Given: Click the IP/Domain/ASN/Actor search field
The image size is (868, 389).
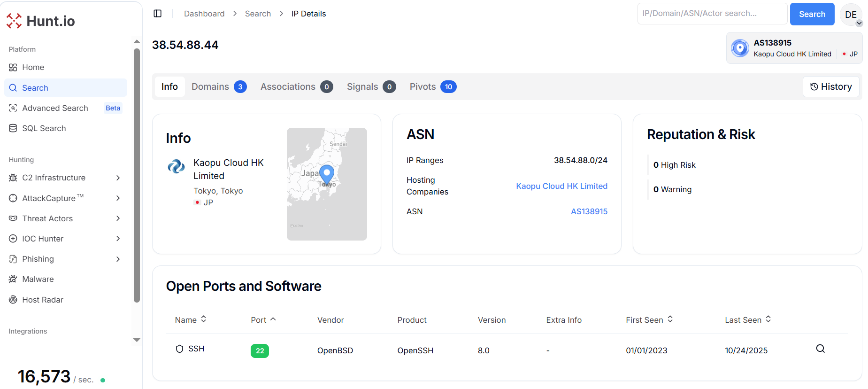Looking at the screenshot, I should click(x=712, y=14).
